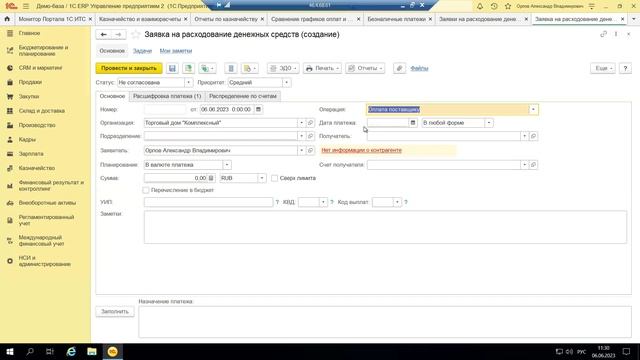This screenshot has width=640, height=360.
Task: Toggle the Сверх лимита checkbox
Action: point(275,178)
